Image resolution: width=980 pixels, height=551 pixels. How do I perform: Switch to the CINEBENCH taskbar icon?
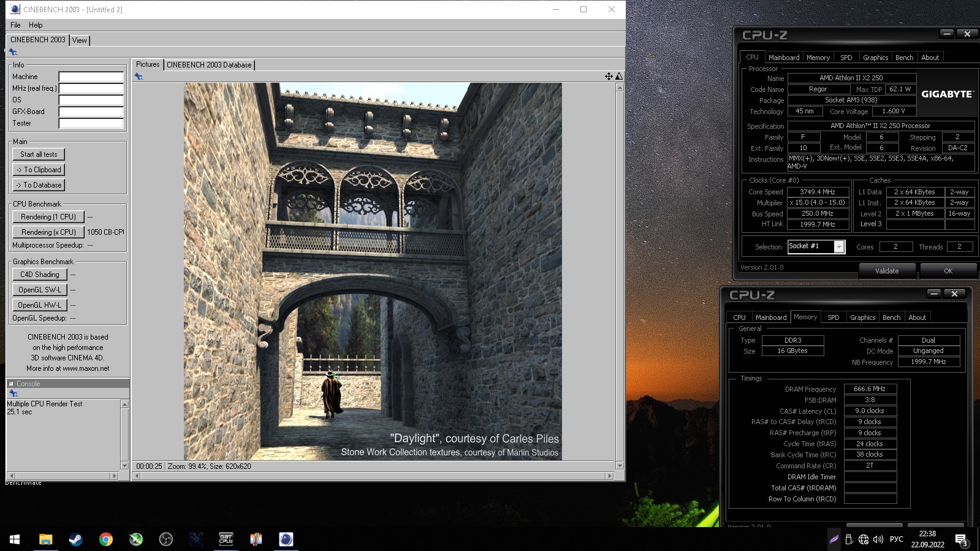pyautogui.click(x=286, y=539)
